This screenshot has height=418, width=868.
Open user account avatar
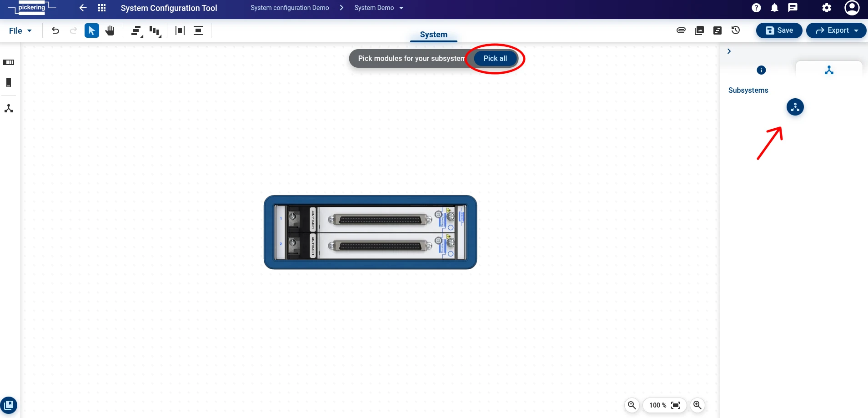[x=852, y=8]
